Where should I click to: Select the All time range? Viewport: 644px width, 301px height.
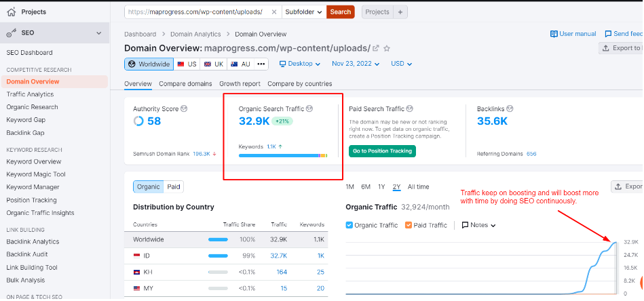(x=419, y=187)
